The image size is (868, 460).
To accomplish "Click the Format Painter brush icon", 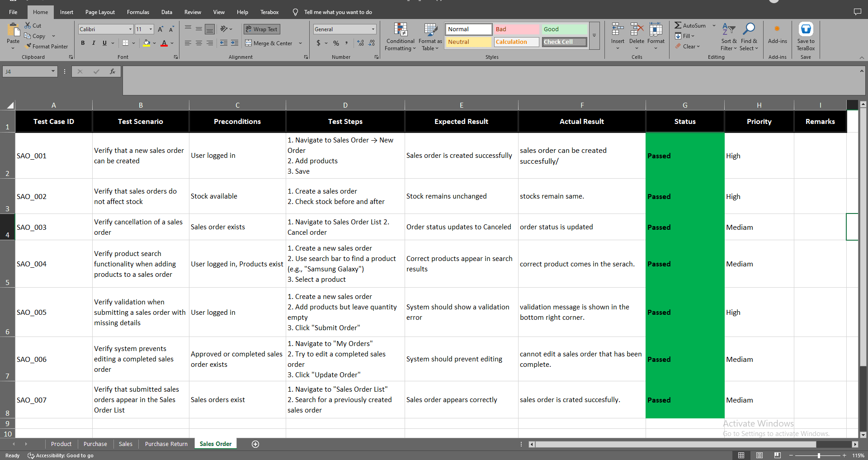I will [28, 46].
